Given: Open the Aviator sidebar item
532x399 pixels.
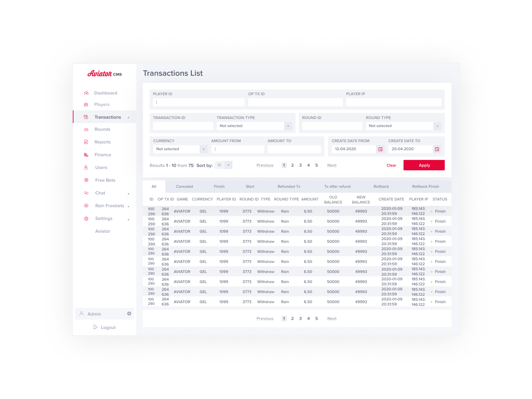Looking at the screenshot, I should click(x=103, y=231).
